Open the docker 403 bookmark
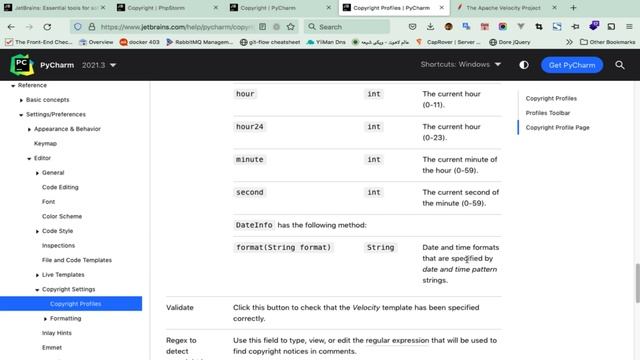The height and width of the screenshot is (360, 640). (140, 42)
